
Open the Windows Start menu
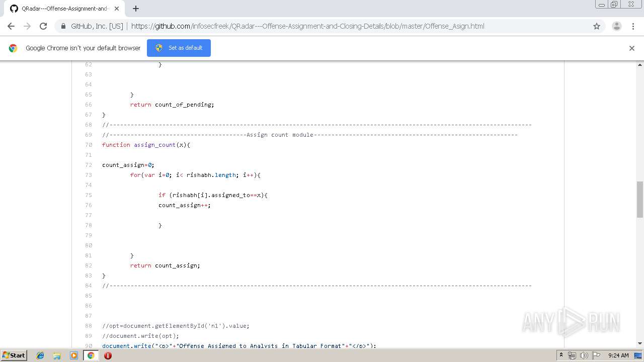[x=14, y=355]
